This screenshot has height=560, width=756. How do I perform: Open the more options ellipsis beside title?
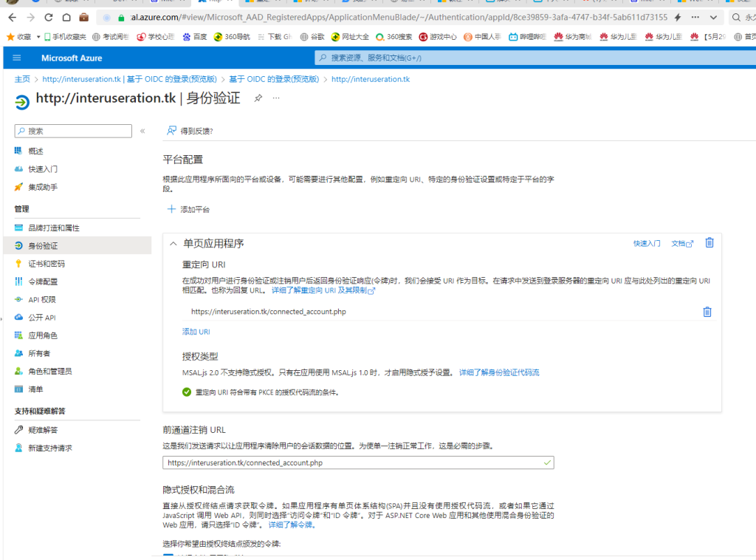coord(276,98)
